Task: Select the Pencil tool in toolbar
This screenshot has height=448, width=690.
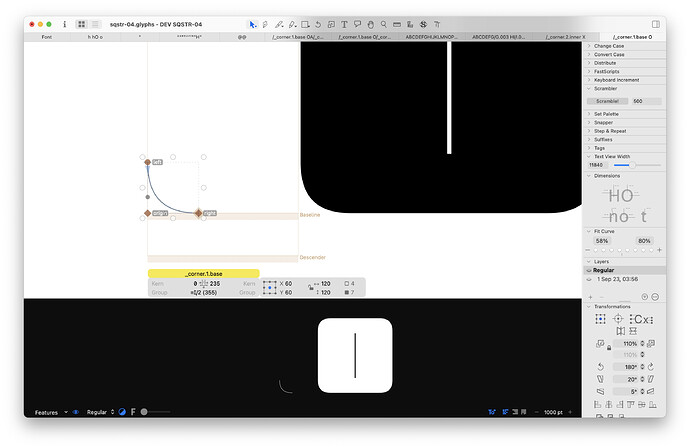Action: point(279,25)
